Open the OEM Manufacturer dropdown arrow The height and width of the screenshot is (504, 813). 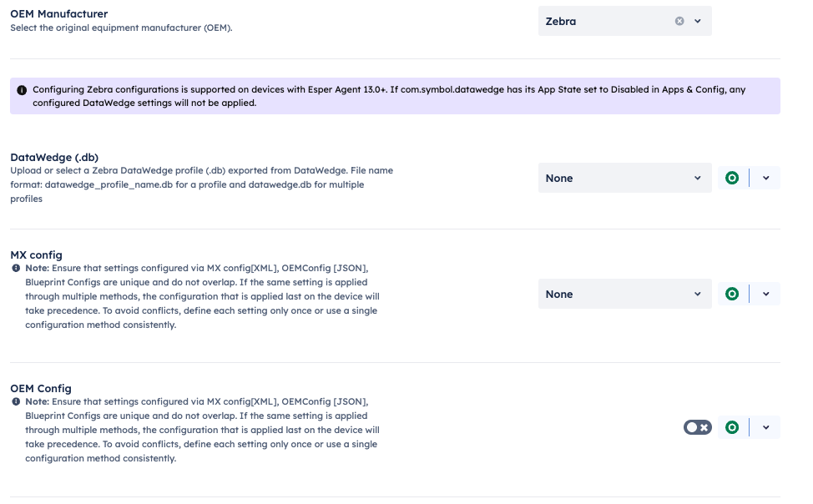(x=697, y=21)
